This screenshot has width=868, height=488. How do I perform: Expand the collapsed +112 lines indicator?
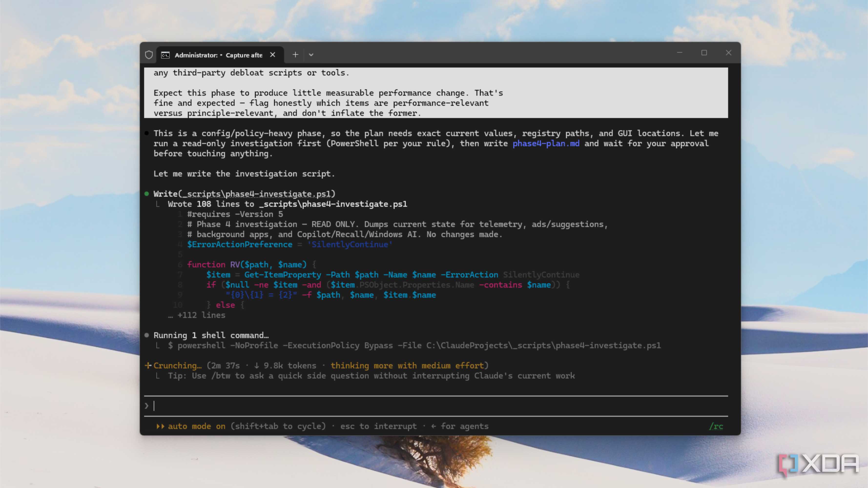tap(197, 315)
